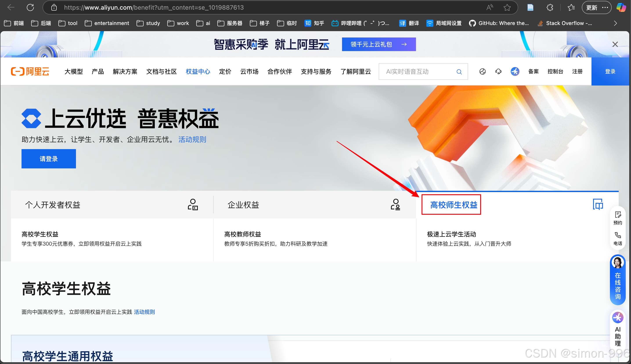Viewport: 631px width, 364px height.
Task: Click the 登录 button in the header
Action: 610,71
